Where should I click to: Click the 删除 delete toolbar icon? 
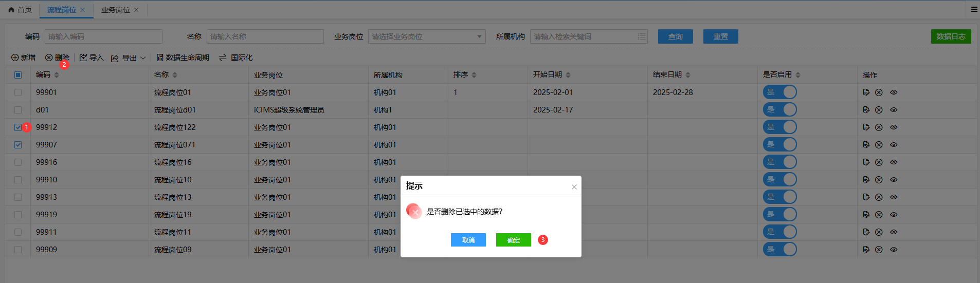(49, 58)
